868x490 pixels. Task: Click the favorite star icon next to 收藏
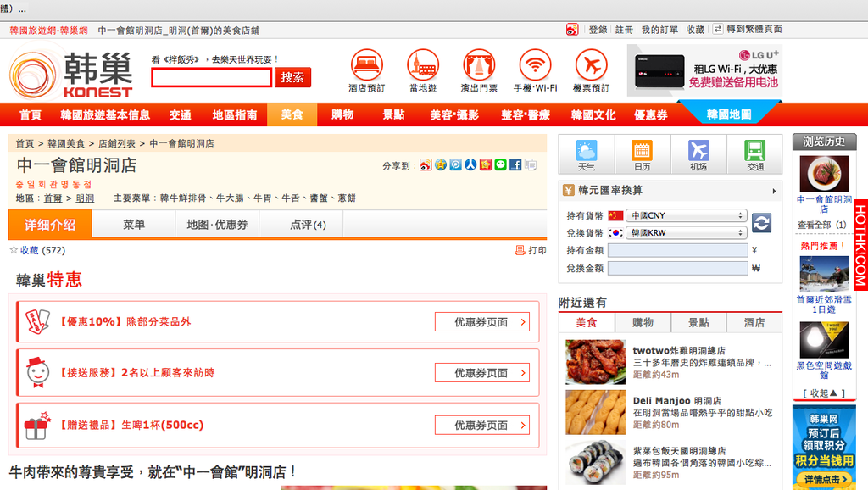pos(14,250)
